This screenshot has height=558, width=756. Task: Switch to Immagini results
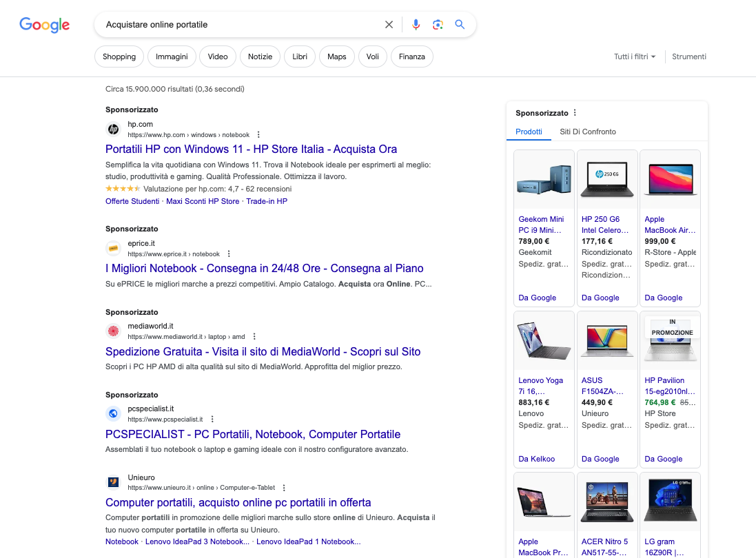click(172, 56)
